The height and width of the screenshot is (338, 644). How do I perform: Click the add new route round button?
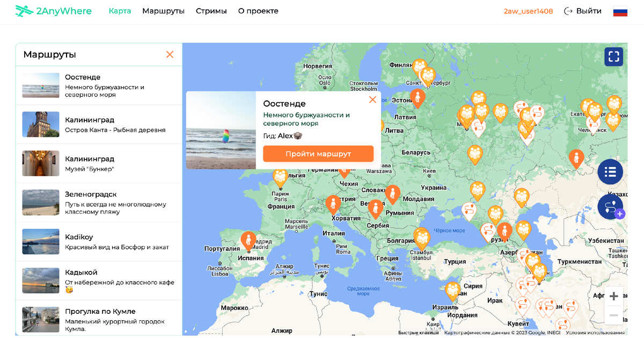610,207
